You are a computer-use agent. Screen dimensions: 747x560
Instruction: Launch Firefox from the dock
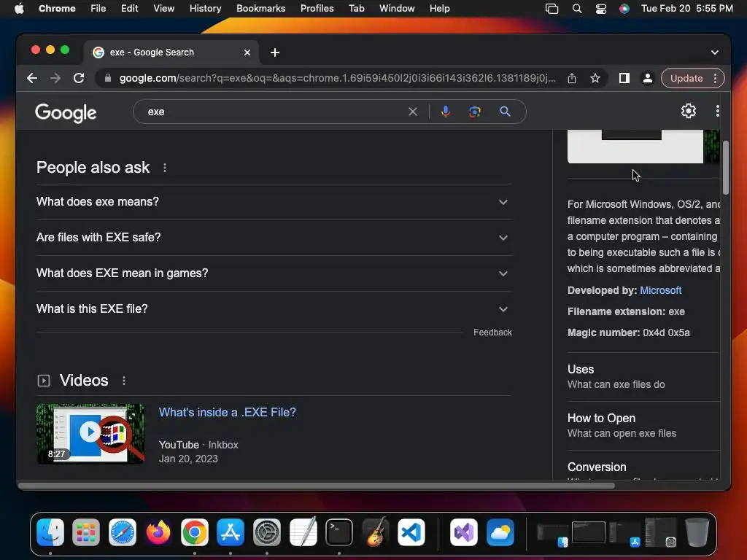158,532
